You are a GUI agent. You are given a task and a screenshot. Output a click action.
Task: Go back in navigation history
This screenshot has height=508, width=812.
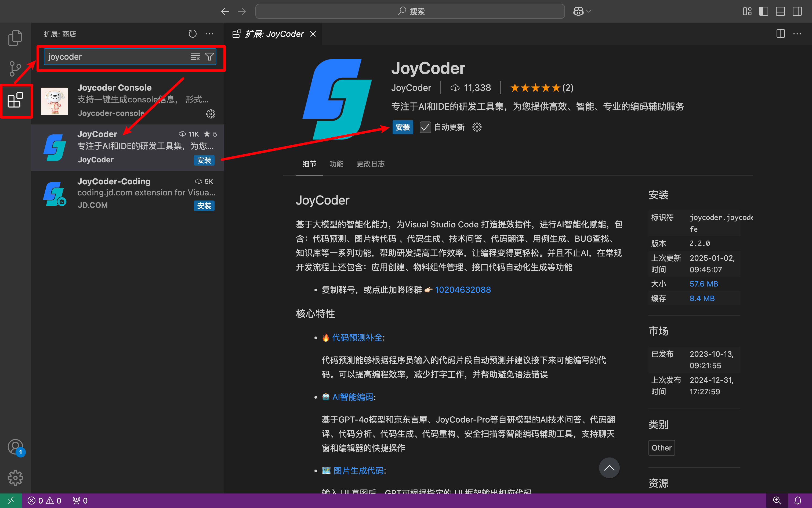[225, 11]
